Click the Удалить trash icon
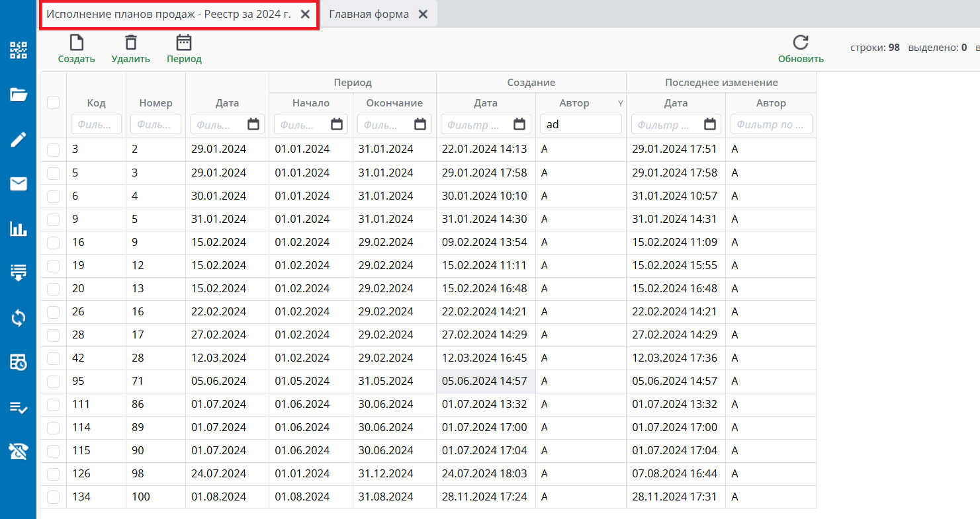This screenshot has height=519, width=980. click(131, 44)
